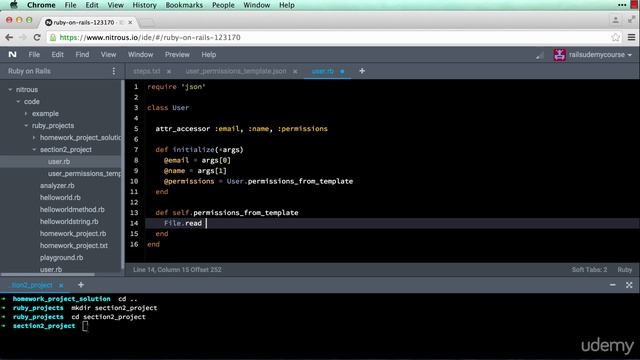Open helloworldmethod.rb file

point(72,209)
